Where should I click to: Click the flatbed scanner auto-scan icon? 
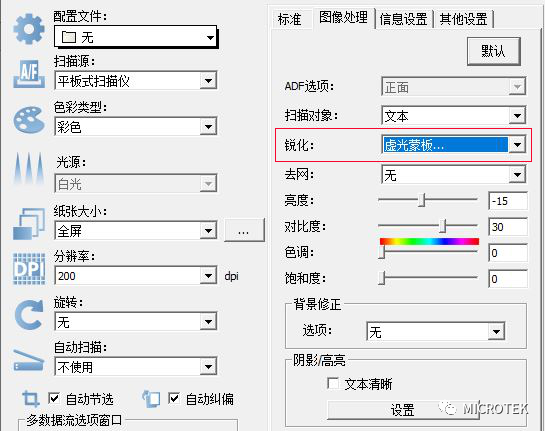pyautogui.click(x=29, y=360)
